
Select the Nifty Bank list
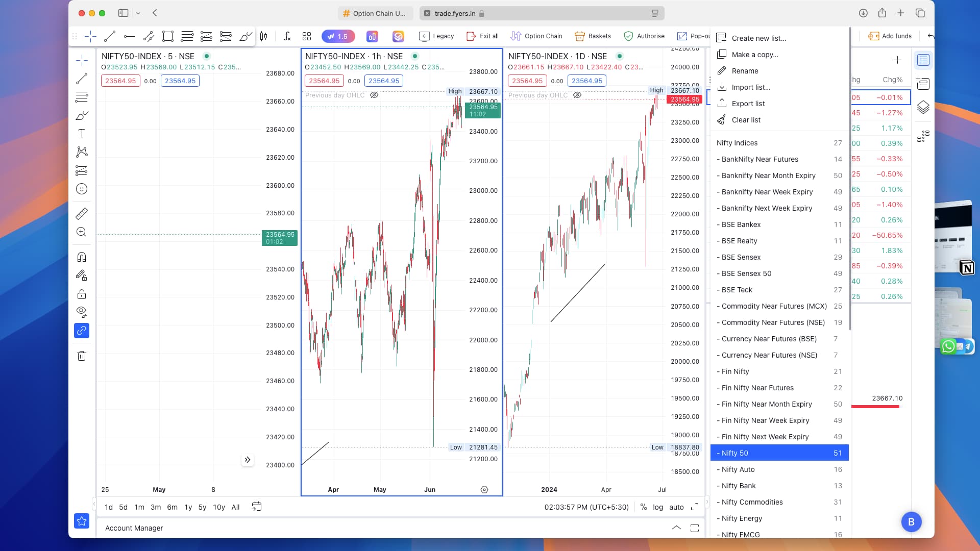click(779, 486)
